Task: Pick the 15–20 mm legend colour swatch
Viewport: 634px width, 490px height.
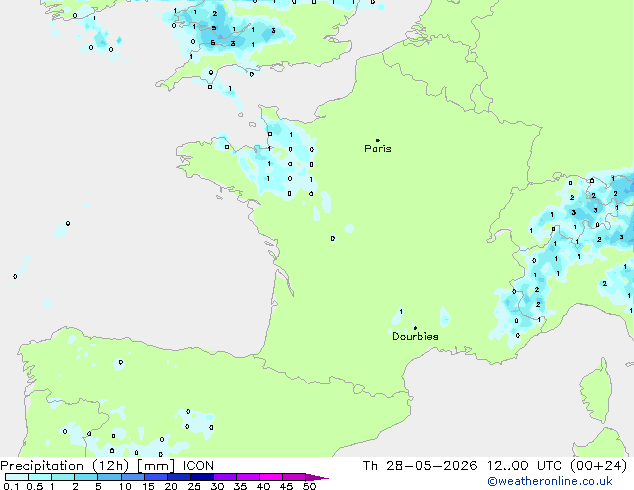Action: (x=155, y=477)
